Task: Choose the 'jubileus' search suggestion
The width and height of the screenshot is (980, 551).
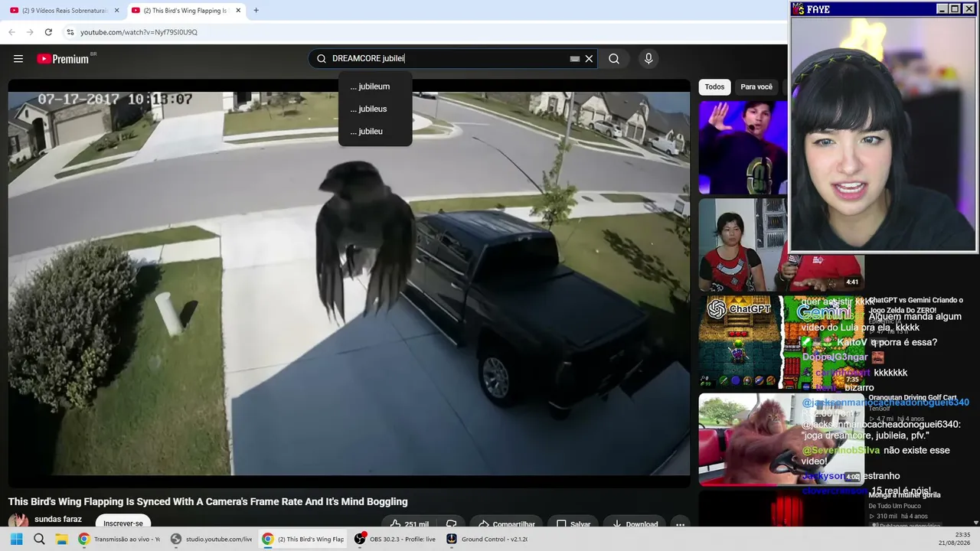Action: point(375,109)
